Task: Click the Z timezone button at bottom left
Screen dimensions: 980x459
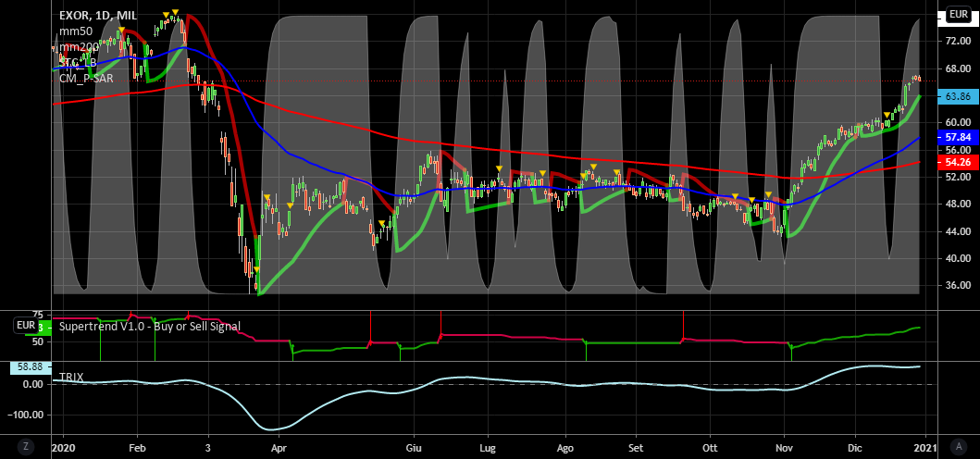Action: pos(27,446)
